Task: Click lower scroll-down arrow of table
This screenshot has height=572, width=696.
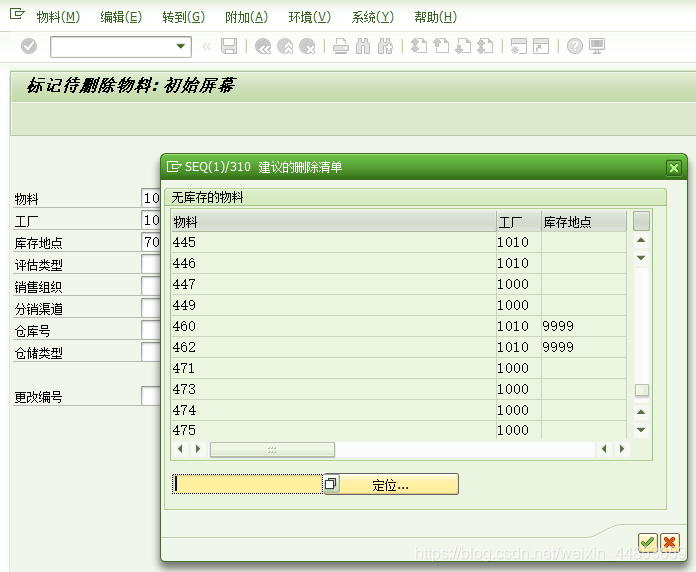Action: tap(641, 430)
